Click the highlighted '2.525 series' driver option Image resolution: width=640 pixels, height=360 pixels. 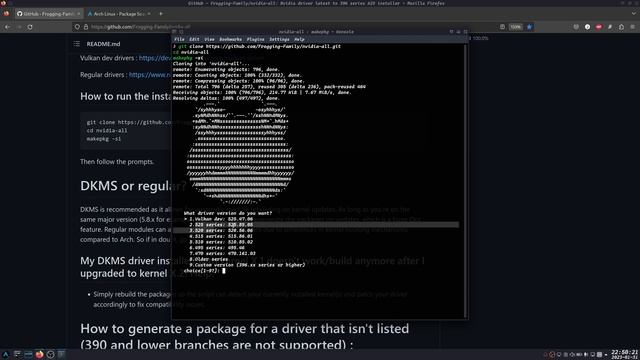[221, 224]
